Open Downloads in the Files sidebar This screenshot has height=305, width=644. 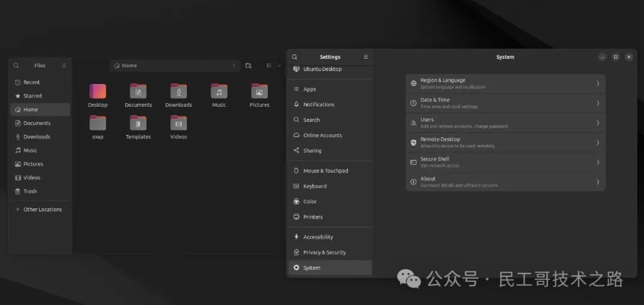coord(40,137)
